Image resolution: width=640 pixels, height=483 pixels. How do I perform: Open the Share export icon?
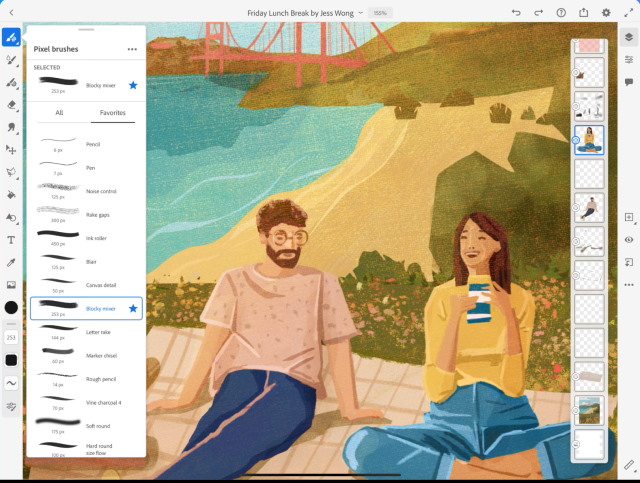coord(584,13)
